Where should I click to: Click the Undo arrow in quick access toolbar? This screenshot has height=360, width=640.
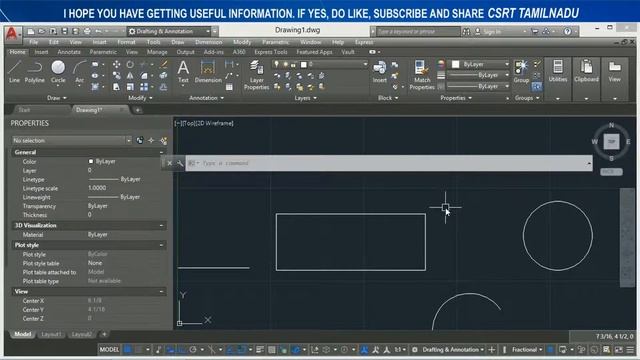(98, 31)
